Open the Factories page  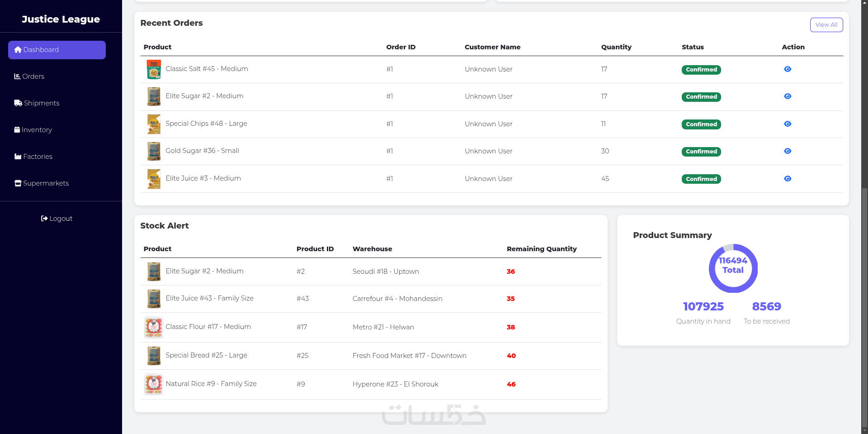[x=33, y=157]
